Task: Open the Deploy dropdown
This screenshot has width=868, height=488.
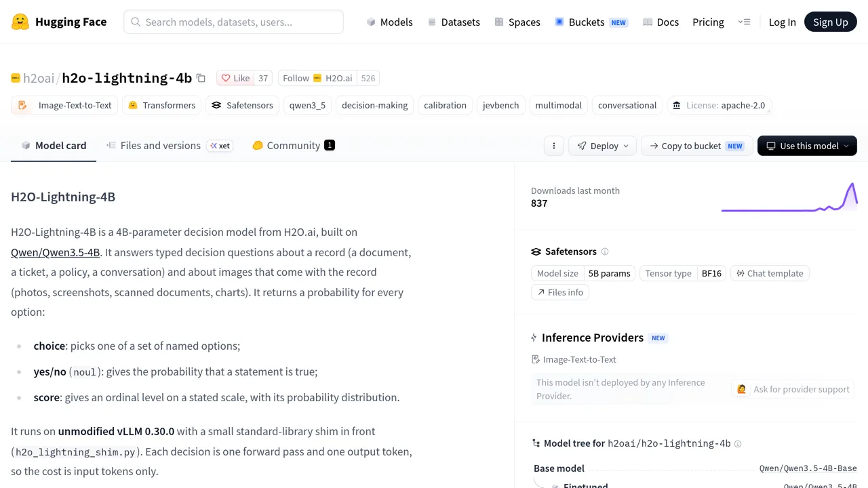Action: 603,146
